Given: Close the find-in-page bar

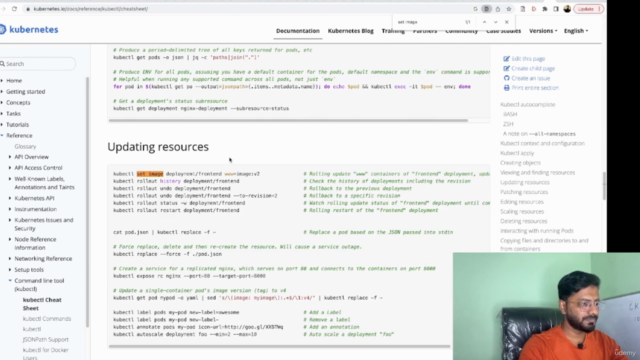Looking at the screenshot, I should (507, 22).
